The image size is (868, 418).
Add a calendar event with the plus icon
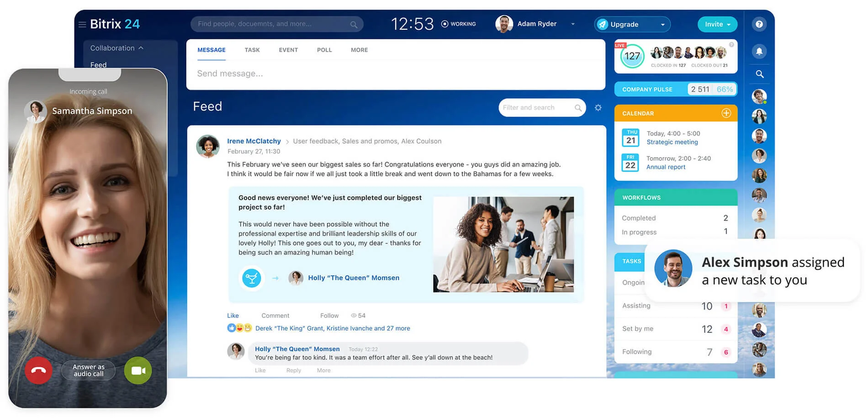tap(726, 113)
